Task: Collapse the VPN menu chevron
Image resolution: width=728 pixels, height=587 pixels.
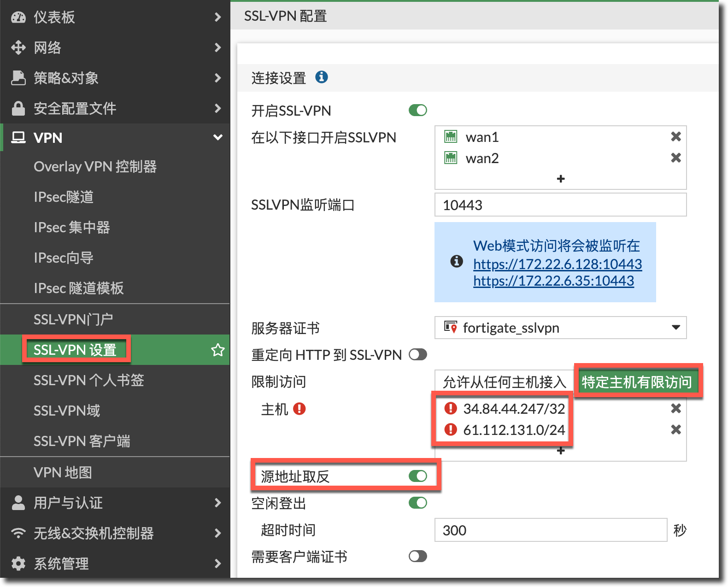Action: tap(218, 137)
